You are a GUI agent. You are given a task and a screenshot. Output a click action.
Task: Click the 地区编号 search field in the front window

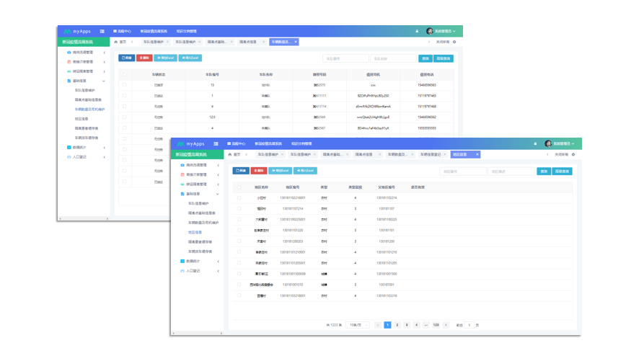pyautogui.click(x=462, y=171)
